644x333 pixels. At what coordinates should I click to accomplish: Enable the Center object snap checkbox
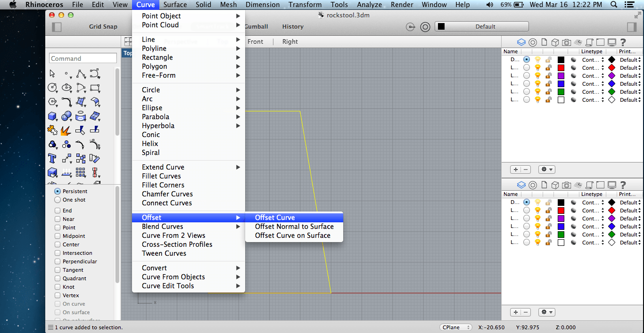58,244
